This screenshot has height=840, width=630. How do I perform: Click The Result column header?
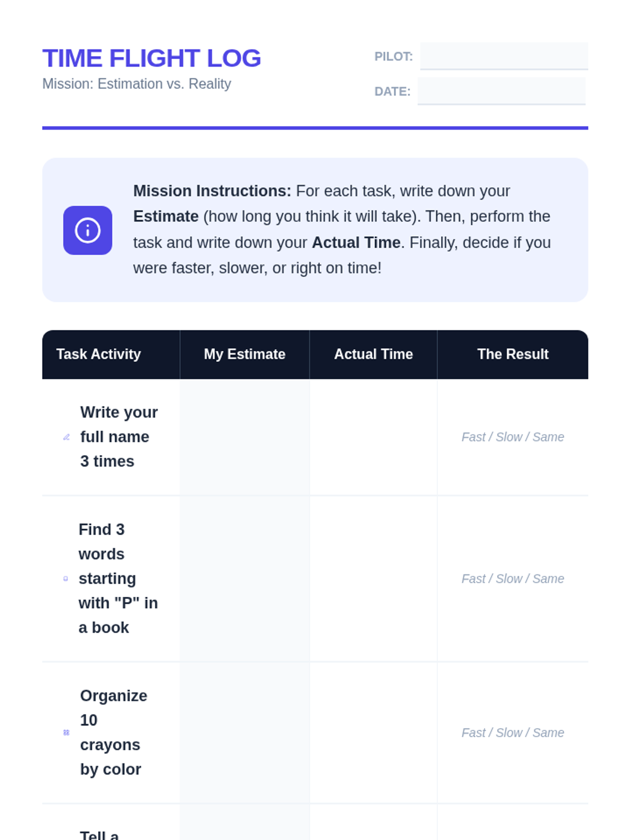click(x=512, y=354)
